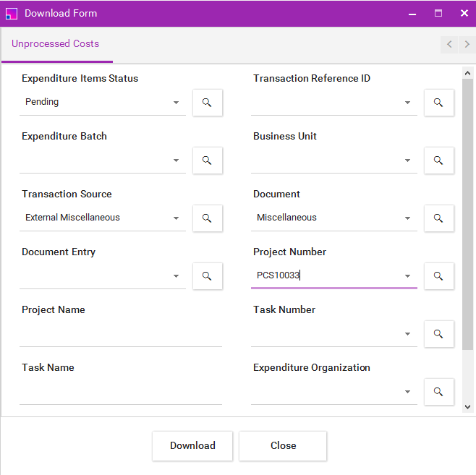476x475 pixels.
Task: Click the Task Name input field
Action: tap(121, 392)
